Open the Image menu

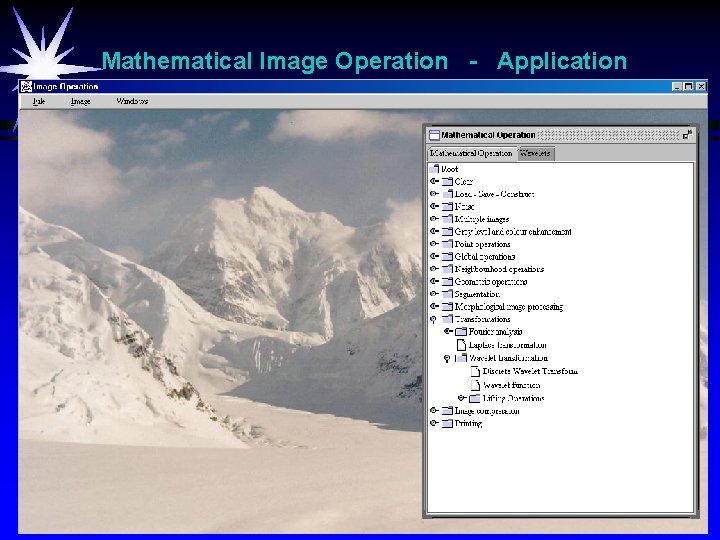point(80,101)
